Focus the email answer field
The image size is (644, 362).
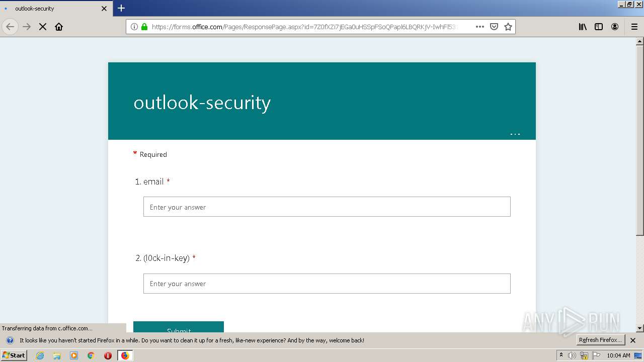(327, 207)
